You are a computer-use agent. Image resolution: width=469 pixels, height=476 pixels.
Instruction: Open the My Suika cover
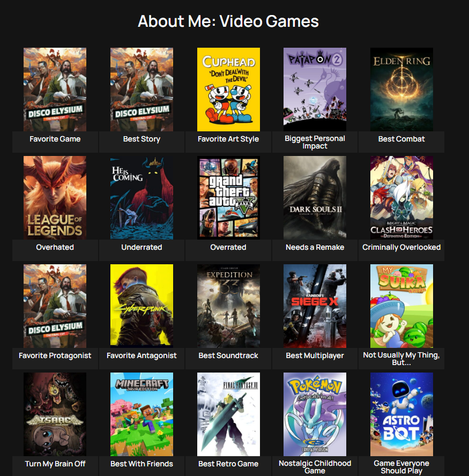point(401,306)
